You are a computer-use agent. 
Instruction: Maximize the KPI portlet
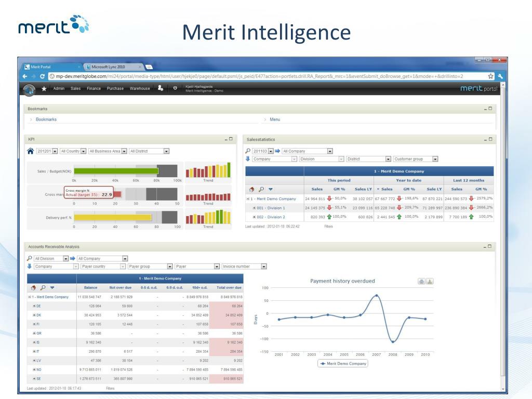coord(231,139)
